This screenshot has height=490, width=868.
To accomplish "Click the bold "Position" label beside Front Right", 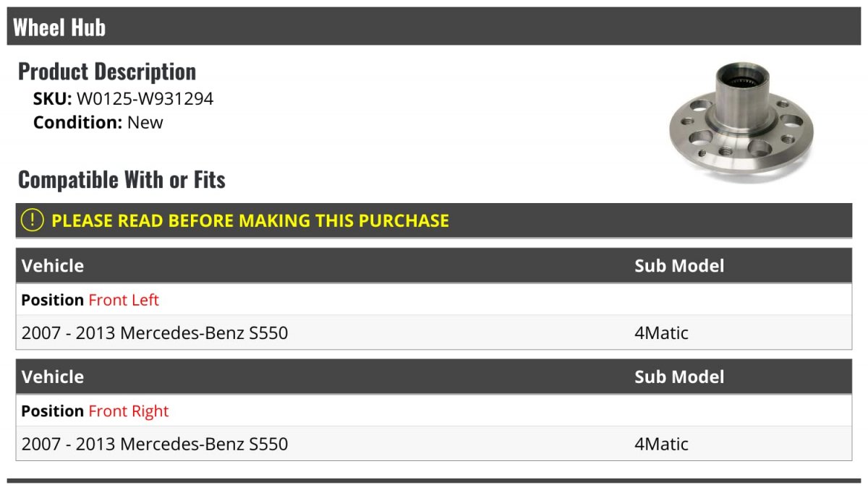I will click(52, 411).
